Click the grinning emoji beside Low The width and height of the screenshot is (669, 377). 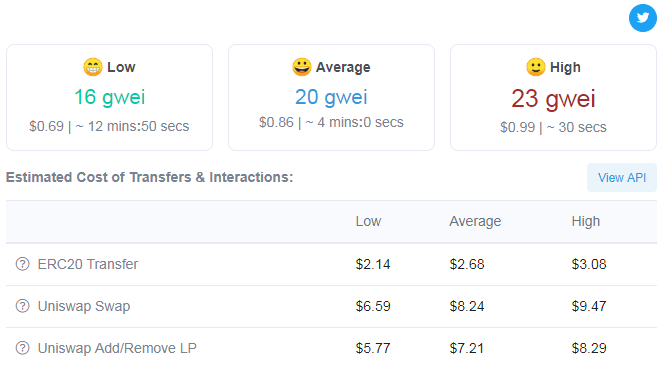[x=93, y=67]
